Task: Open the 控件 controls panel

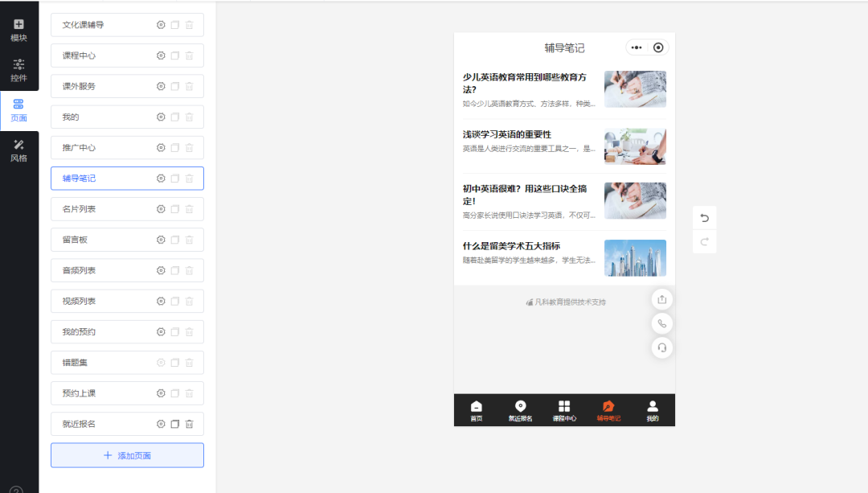Action: tap(18, 70)
